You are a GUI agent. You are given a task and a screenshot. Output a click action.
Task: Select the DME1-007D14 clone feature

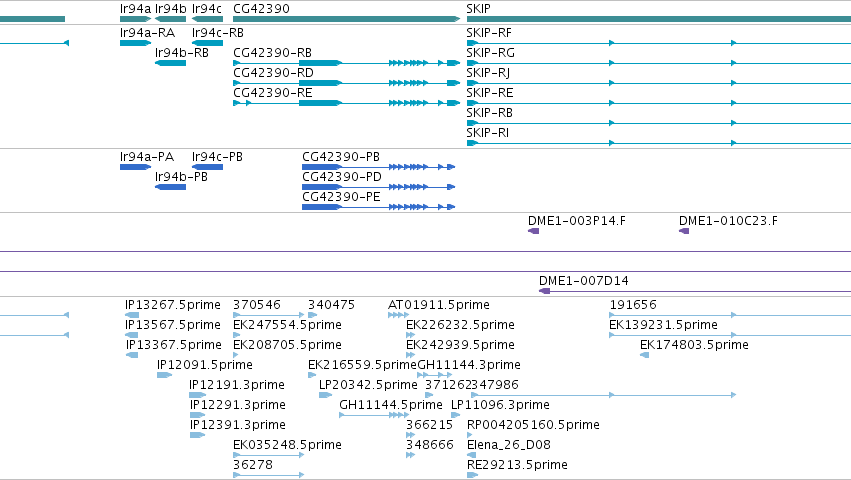[x=695, y=292]
